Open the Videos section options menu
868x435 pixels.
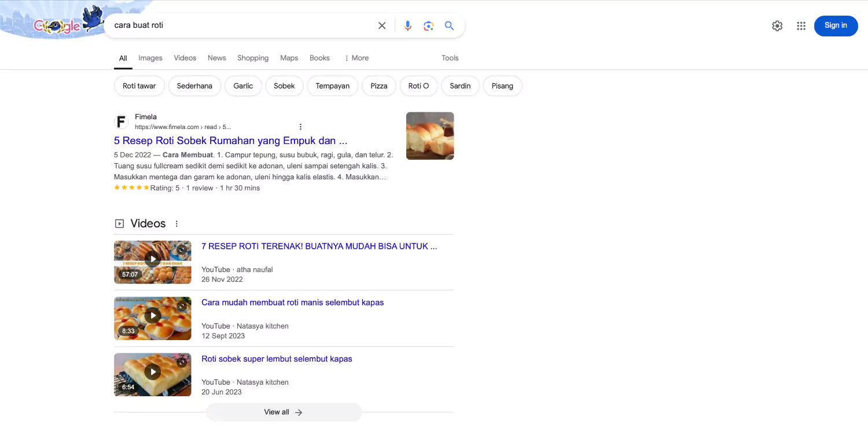pos(176,224)
